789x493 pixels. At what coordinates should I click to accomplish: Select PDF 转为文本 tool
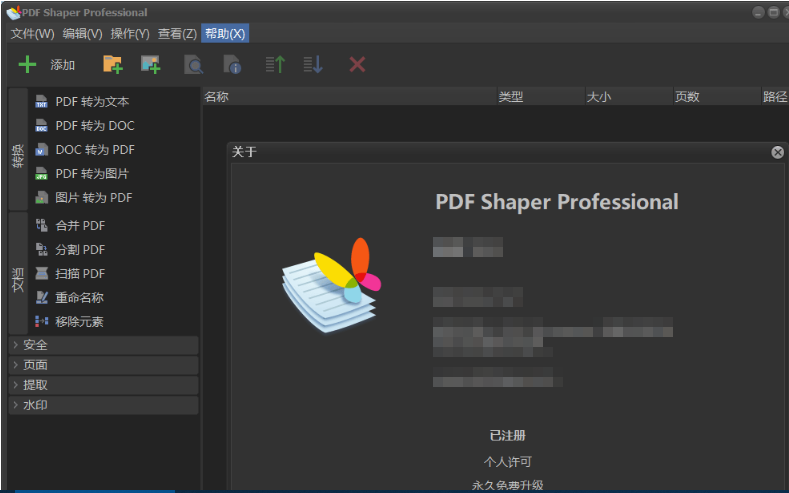(92, 102)
